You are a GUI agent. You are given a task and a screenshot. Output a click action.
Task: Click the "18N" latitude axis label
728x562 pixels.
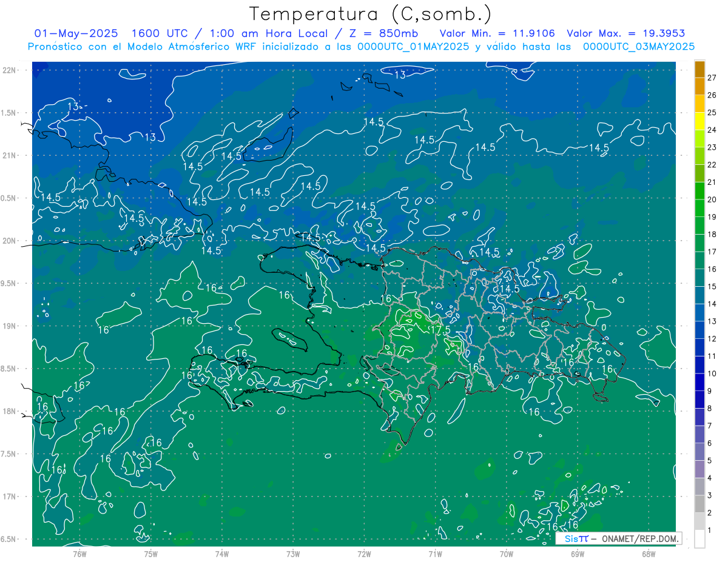point(10,411)
